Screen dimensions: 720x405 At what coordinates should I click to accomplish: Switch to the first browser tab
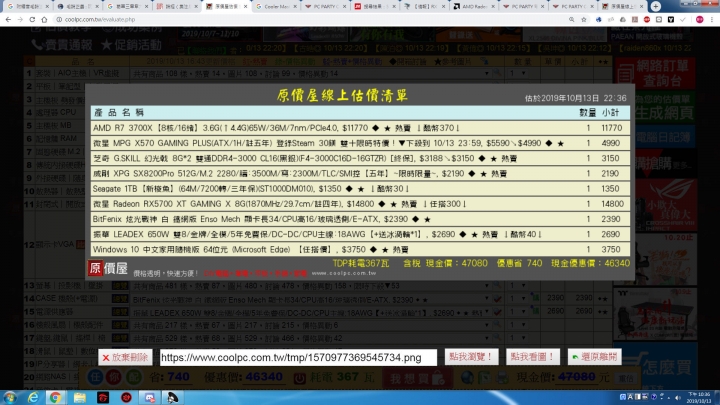tap(26, 6)
